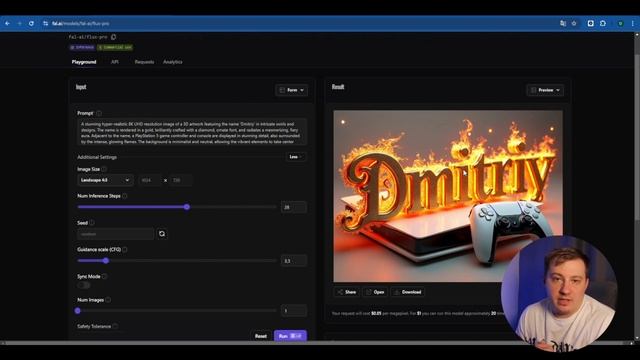This screenshot has height=360, width=640.
Task: Bookmark this page with the star icon
Action: (x=574, y=24)
